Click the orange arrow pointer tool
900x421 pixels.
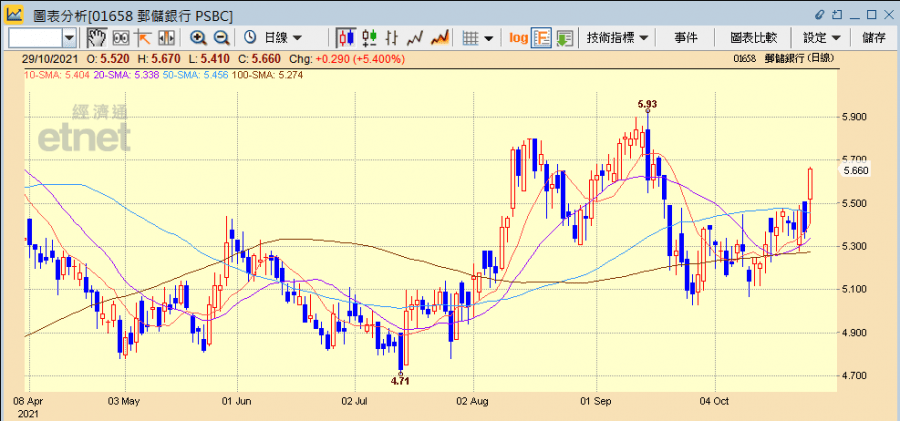pos(142,37)
